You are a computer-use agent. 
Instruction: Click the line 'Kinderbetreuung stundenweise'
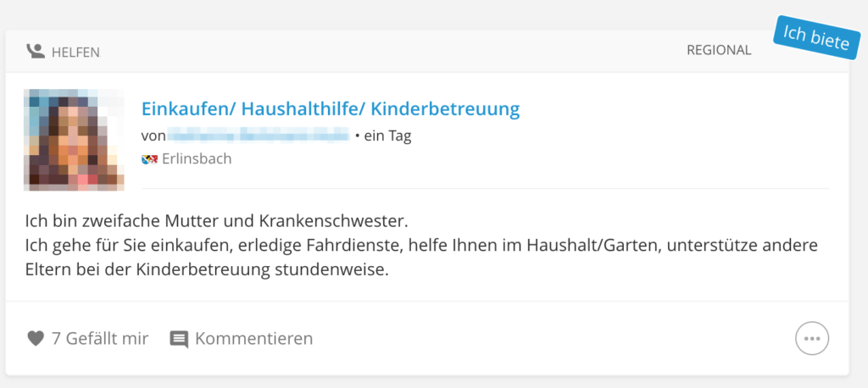pos(207,270)
